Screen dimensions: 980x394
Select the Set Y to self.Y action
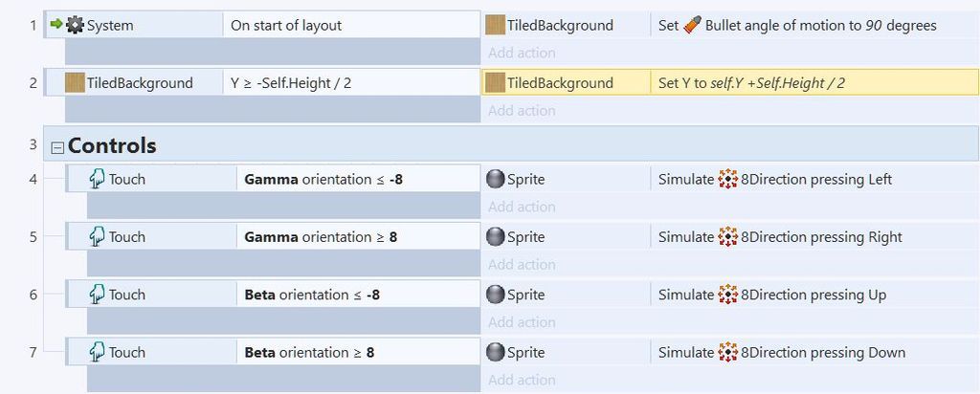815,83
